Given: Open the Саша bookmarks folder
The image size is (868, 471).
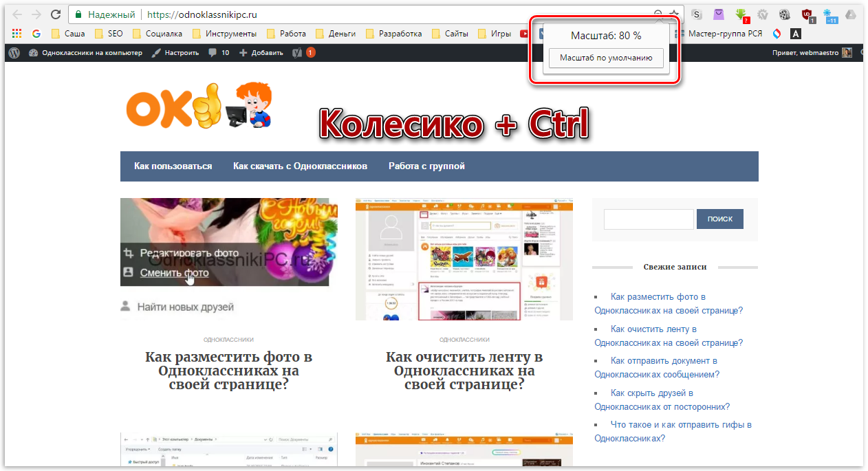Looking at the screenshot, I should (69, 33).
